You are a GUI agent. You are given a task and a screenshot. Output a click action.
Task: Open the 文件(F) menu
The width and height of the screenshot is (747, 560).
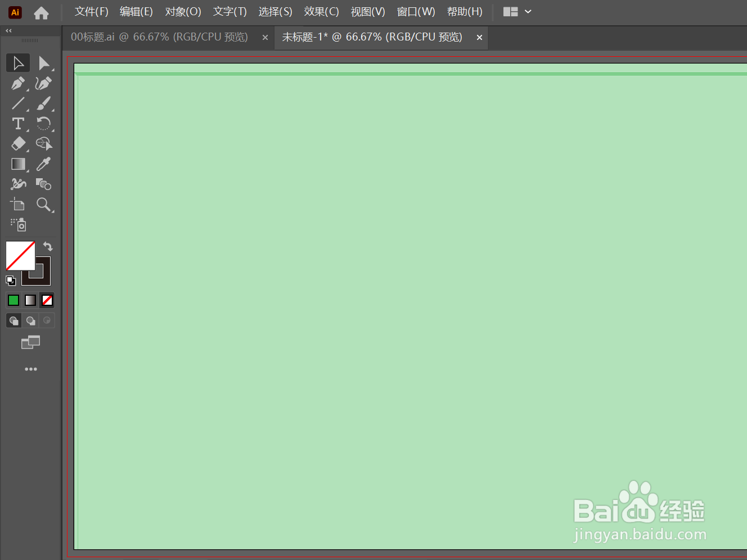pyautogui.click(x=92, y=12)
